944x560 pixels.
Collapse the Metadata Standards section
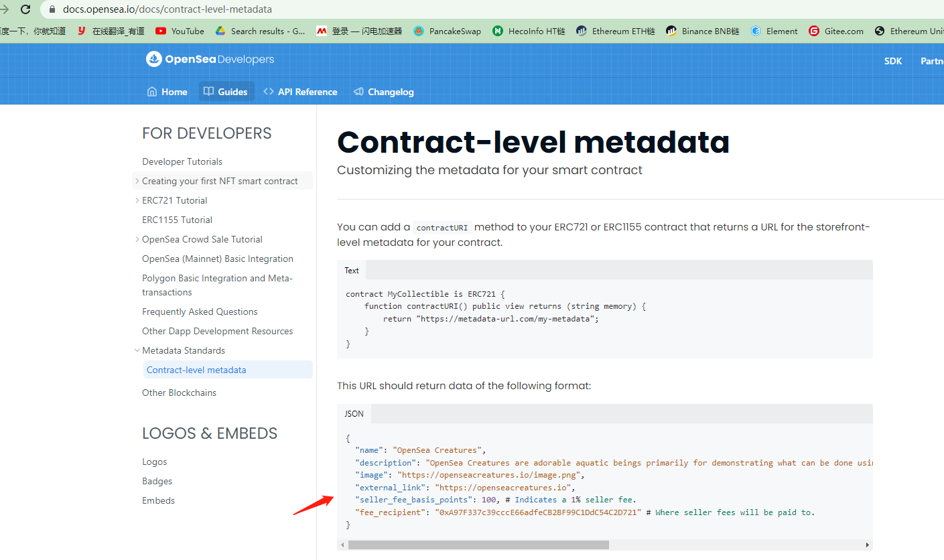[137, 350]
